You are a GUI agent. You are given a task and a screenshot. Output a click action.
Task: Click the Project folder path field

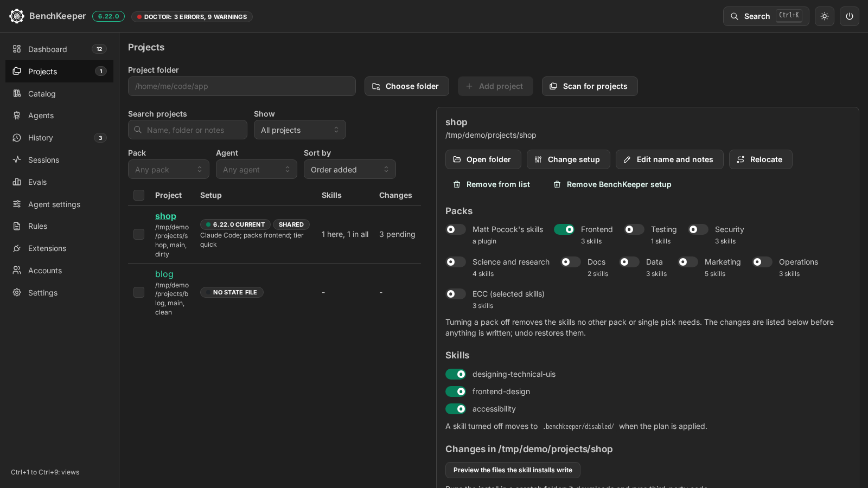pyautogui.click(x=242, y=86)
